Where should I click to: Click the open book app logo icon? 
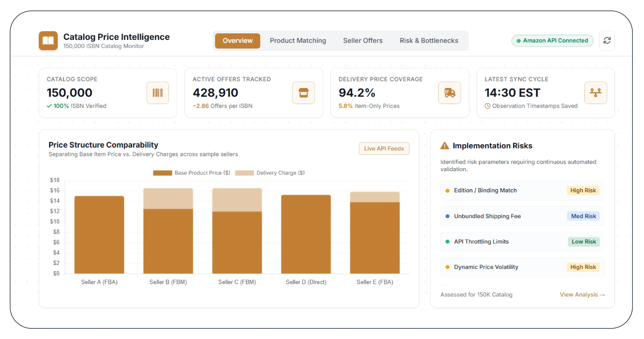48,40
